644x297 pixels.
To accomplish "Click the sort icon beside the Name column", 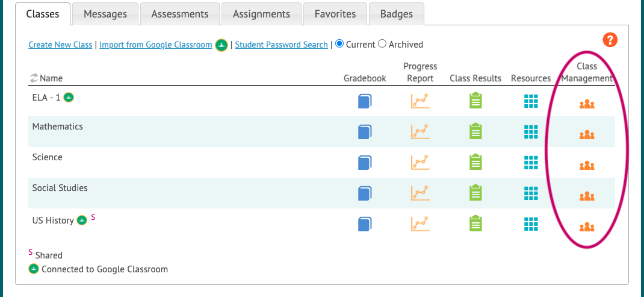I will tap(34, 78).
